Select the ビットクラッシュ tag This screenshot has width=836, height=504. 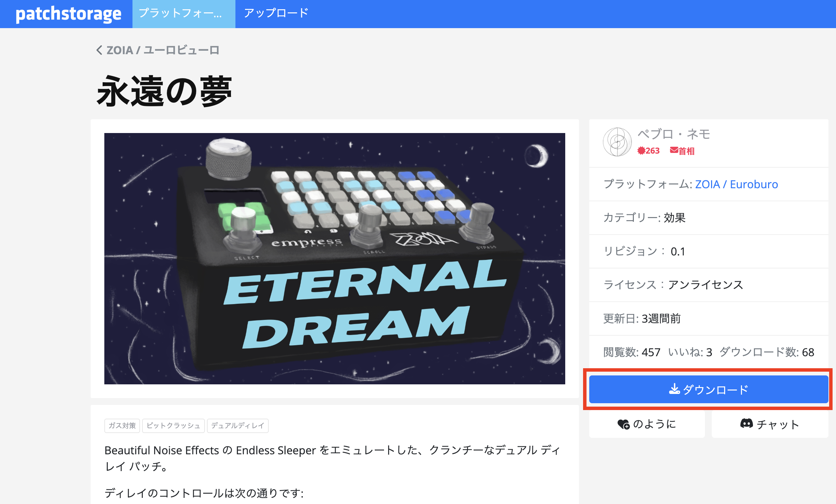click(173, 426)
